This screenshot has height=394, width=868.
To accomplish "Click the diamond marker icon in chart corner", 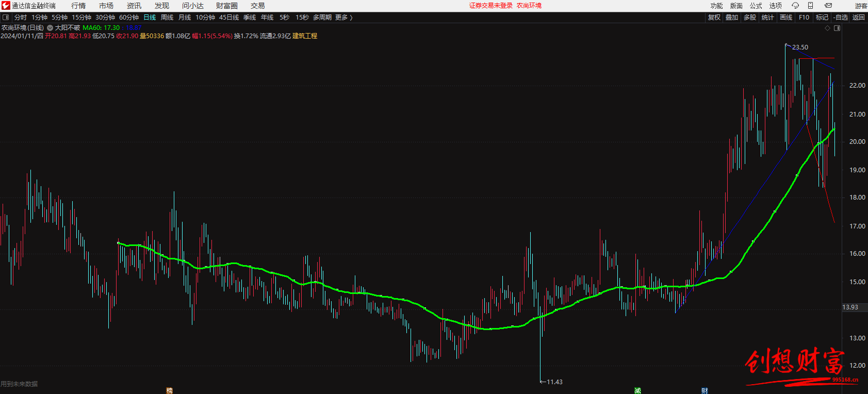I will [x=828, y=28].
